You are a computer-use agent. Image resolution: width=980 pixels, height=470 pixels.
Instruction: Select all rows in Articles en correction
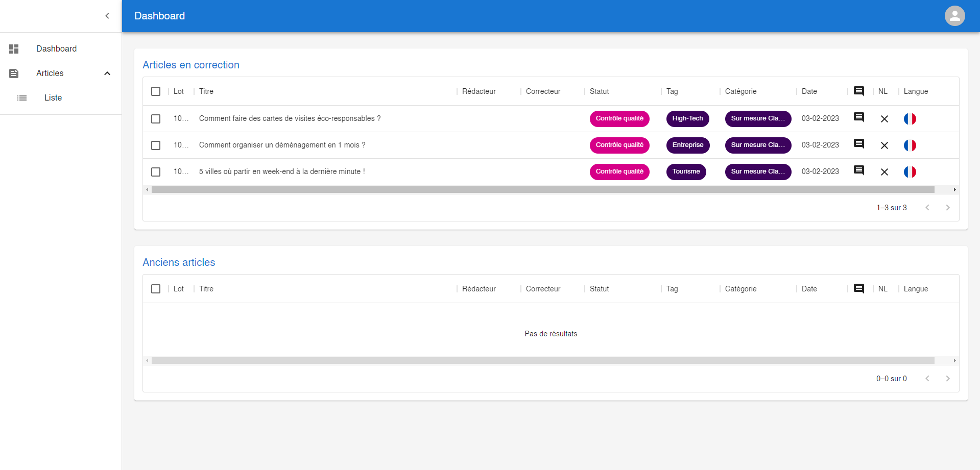[x=156, y=91]
